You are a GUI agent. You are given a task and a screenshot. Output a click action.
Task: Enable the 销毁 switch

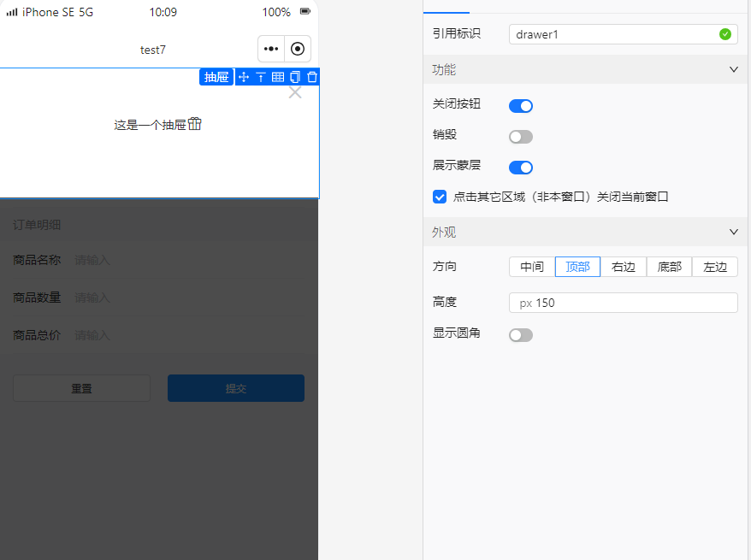(x=521, y=137)
